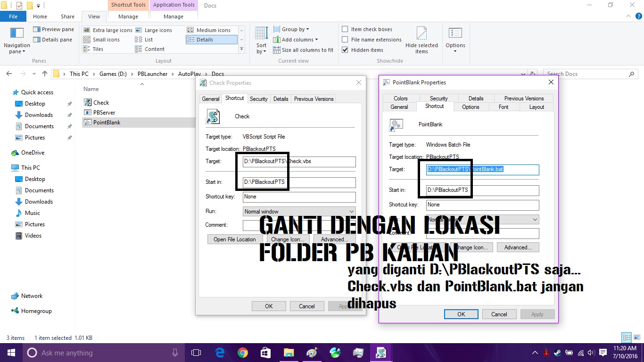644x362 pixels.
Task: Open Windows Store from taskbar
Action: pyautogui.click(x=265, y=353)
